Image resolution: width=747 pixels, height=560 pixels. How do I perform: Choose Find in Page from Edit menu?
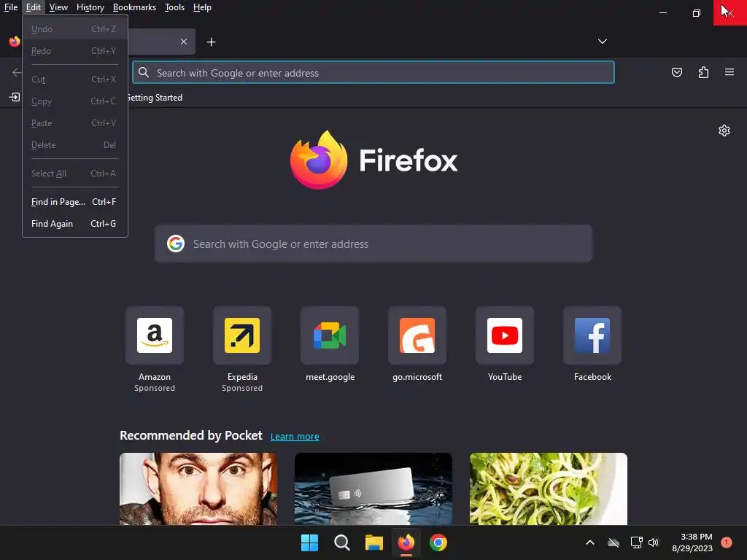click(74, 202)
